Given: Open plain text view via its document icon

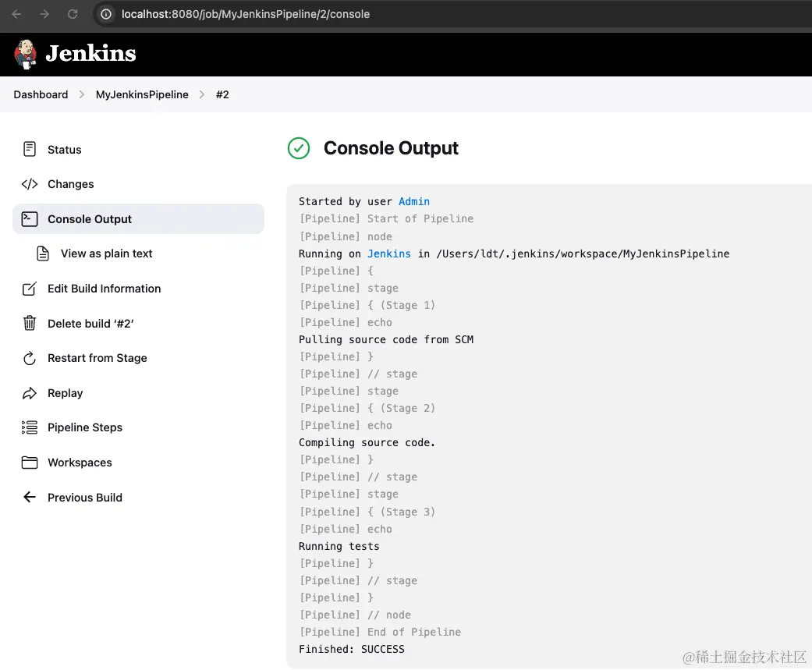Looking at the screenshot, I should 43,253.
